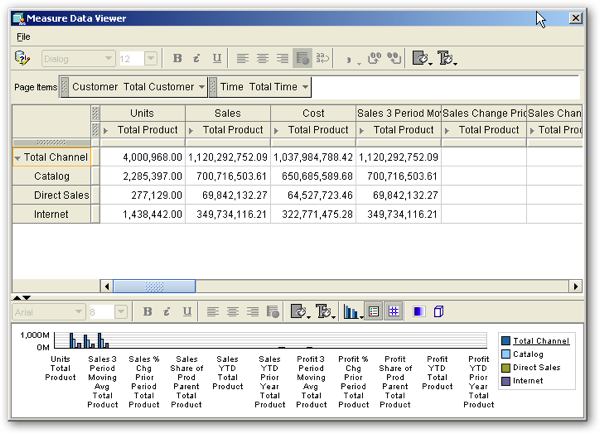Click the Units column header
600x434 pixels.
point(142,113)
